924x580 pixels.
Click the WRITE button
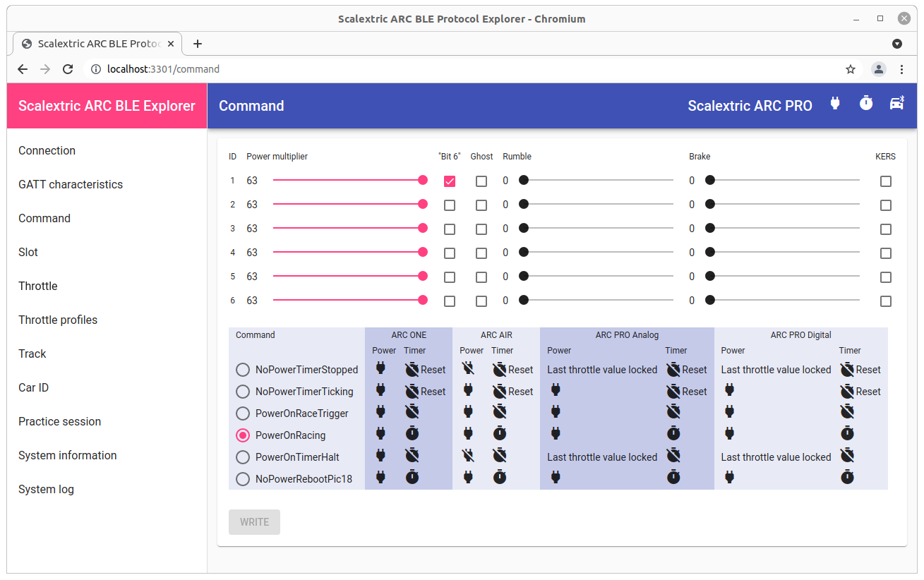click(254, 522)
